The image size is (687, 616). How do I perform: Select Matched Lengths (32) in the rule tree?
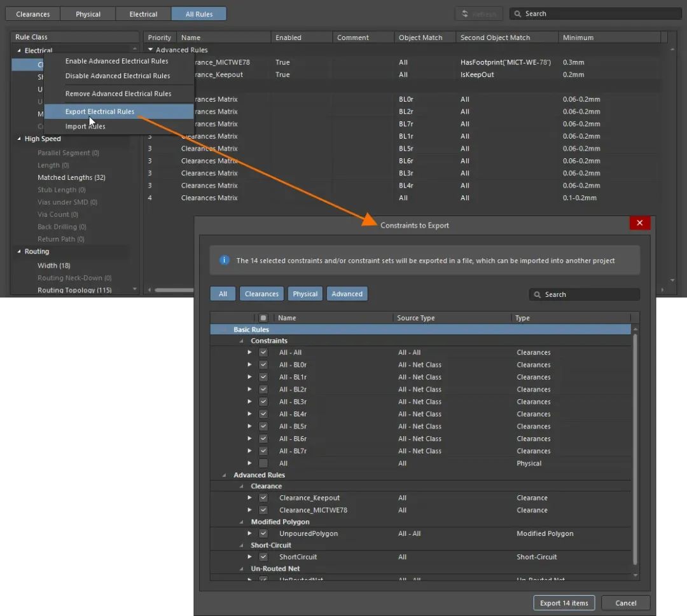(71, 177)
